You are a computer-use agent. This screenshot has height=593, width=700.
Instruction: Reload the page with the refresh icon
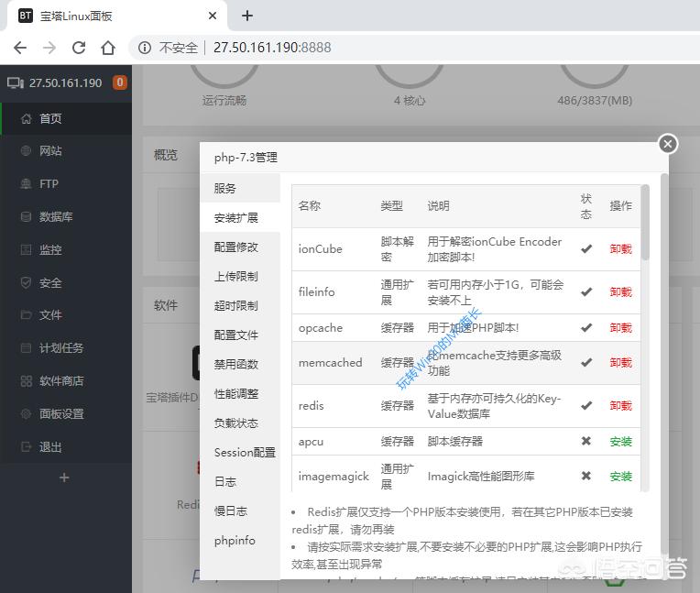[x=79, y=48]
